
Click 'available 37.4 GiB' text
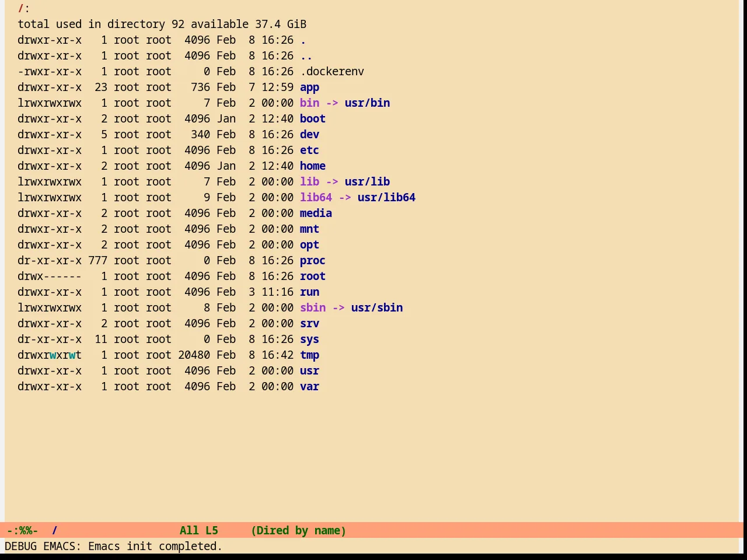[x=249, y=24]
